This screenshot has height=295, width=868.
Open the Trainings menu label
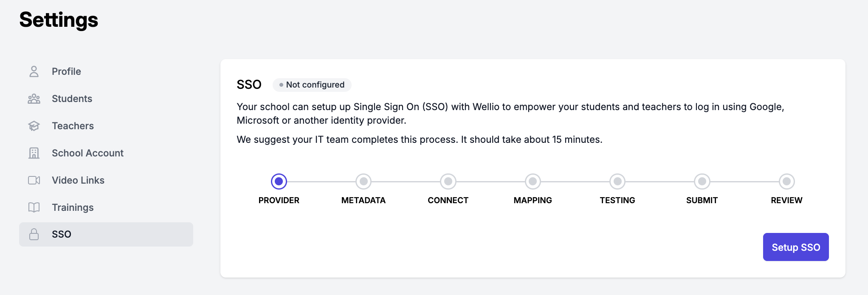73,207
